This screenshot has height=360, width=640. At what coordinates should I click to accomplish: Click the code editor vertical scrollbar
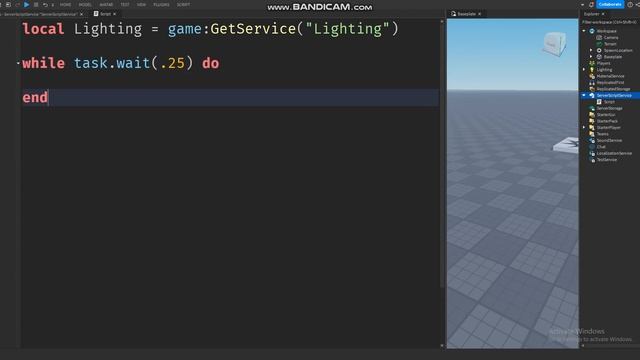pos(442,155)
